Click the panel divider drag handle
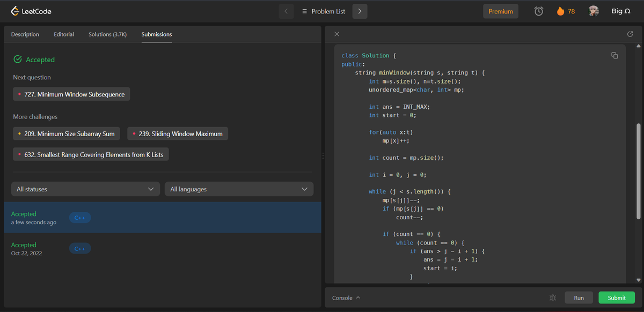Viewport: 644px width, 312px height. tap(323, 155)
